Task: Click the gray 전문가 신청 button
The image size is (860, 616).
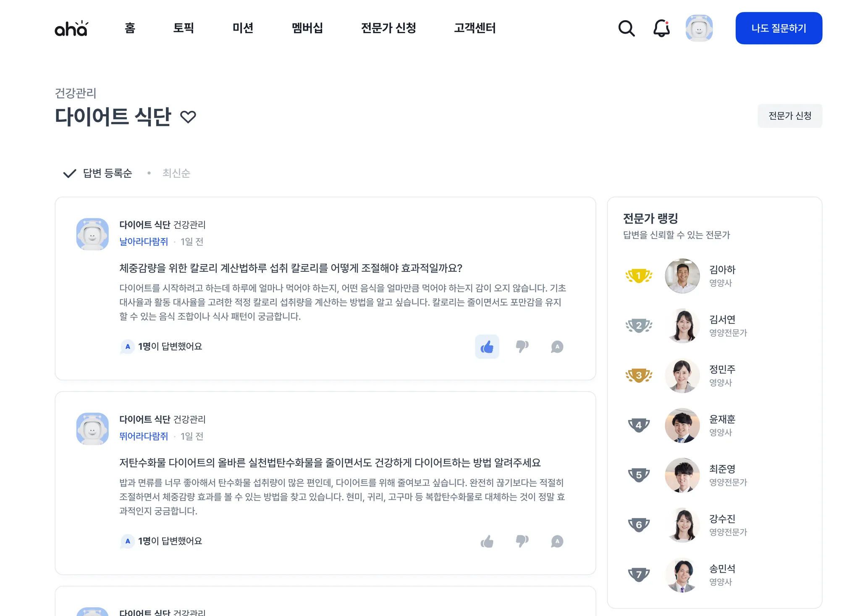Action: point(790,116)
